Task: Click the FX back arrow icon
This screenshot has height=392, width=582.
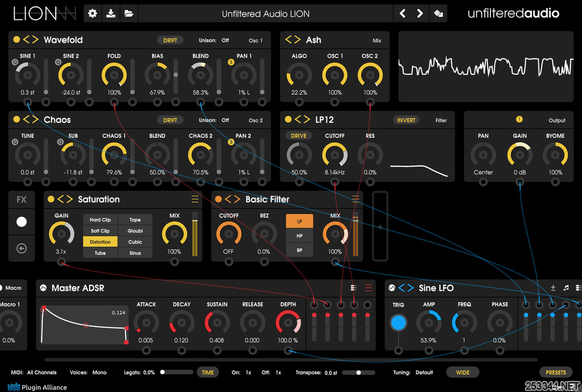Action: tap(21, 248)
